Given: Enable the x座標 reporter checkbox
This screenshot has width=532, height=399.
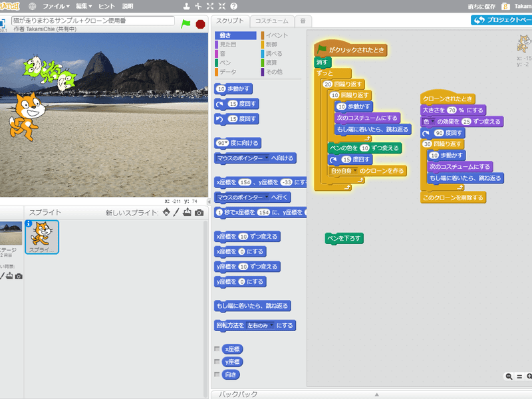Looking at the screenshot, I should [x=217, y=348].
